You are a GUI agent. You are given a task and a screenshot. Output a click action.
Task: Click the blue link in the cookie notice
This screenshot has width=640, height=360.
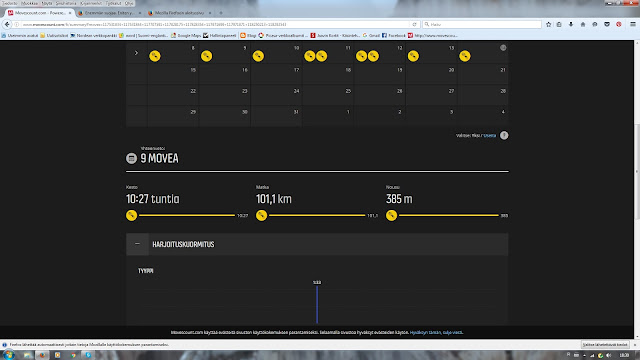tap(436, 332)
